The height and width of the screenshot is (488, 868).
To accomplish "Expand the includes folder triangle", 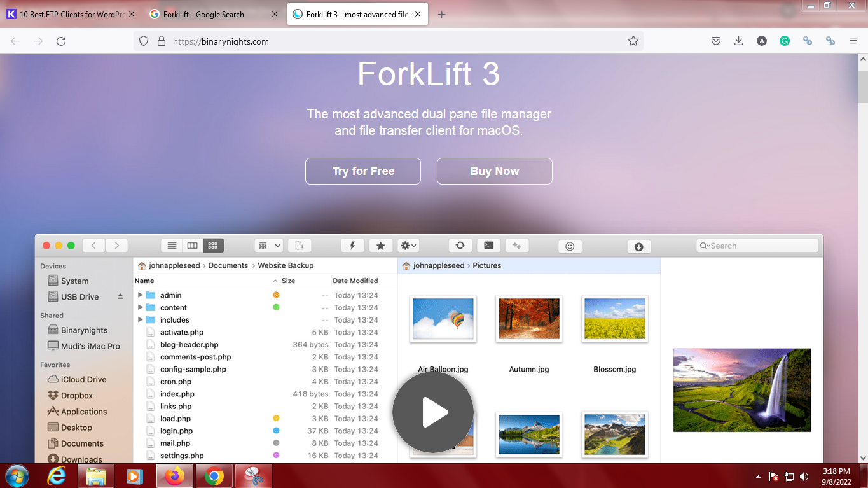I will coord(141,319).
